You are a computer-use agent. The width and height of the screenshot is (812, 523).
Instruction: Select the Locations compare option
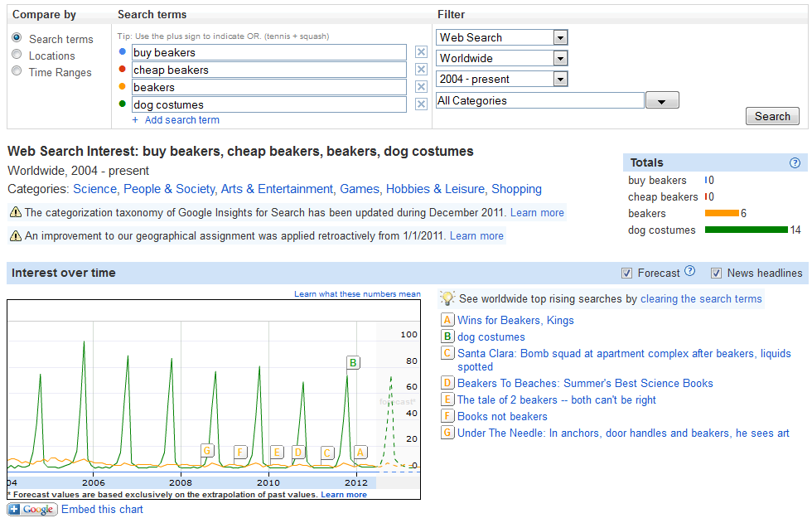coord(17,56)
